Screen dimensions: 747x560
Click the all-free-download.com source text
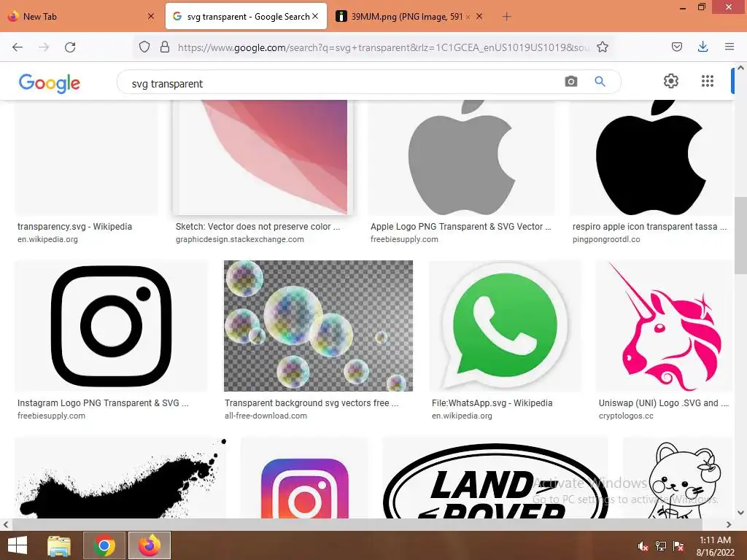coord(266,416)
